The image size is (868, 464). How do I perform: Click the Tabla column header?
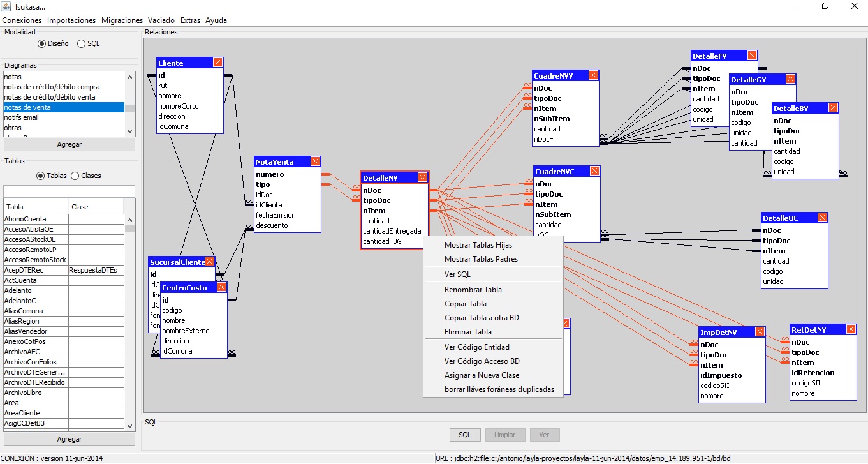click(x=36, y=207)
